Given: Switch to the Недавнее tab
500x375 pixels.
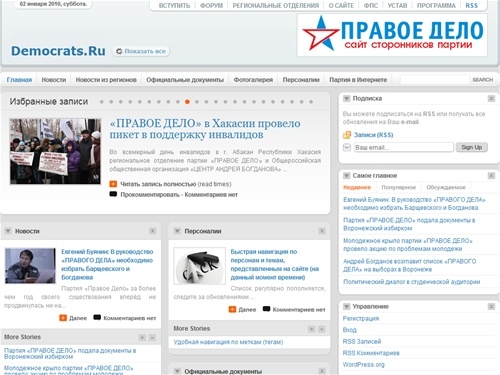Looking at the screenshot, I should [357, 187].
